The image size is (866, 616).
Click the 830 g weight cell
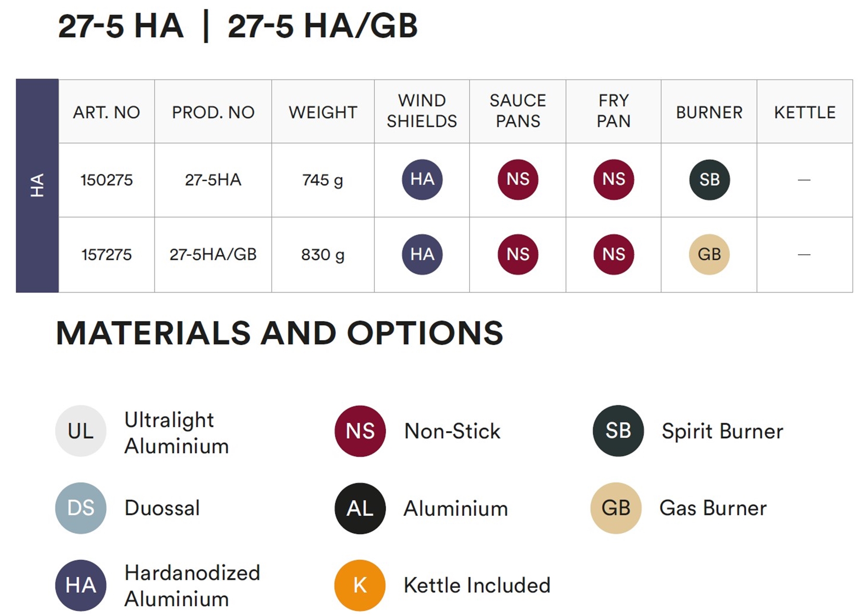pos(323,255)
